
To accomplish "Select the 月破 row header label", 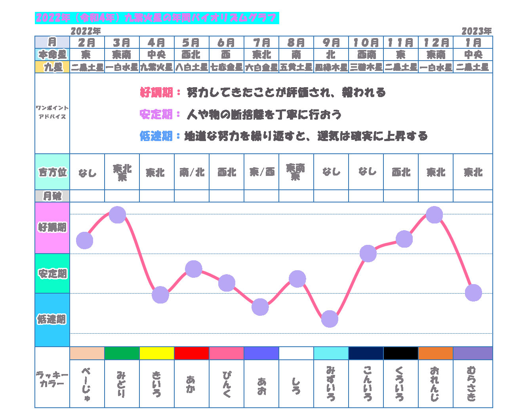I will pyautogui.click(x=52, y=196).
